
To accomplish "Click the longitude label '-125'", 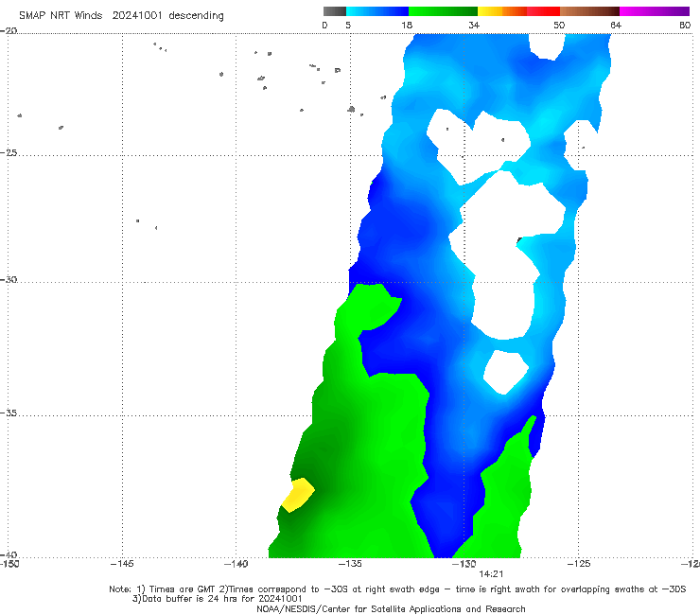I will (x=579, y=564).
